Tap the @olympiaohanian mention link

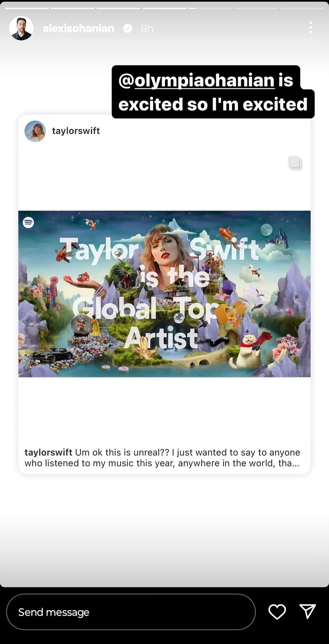coord(196,80)
